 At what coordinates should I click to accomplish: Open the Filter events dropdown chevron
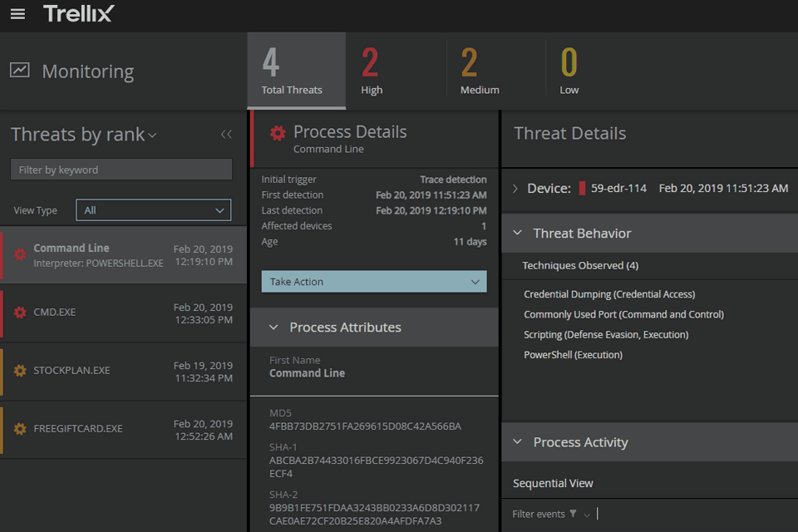click(587, 515)
